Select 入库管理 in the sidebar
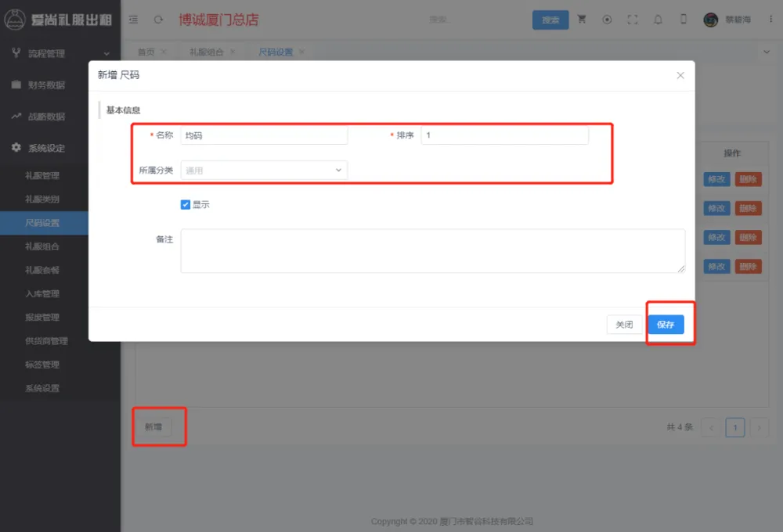This screenshot has width=783, height=532. (x=42, y=293)
